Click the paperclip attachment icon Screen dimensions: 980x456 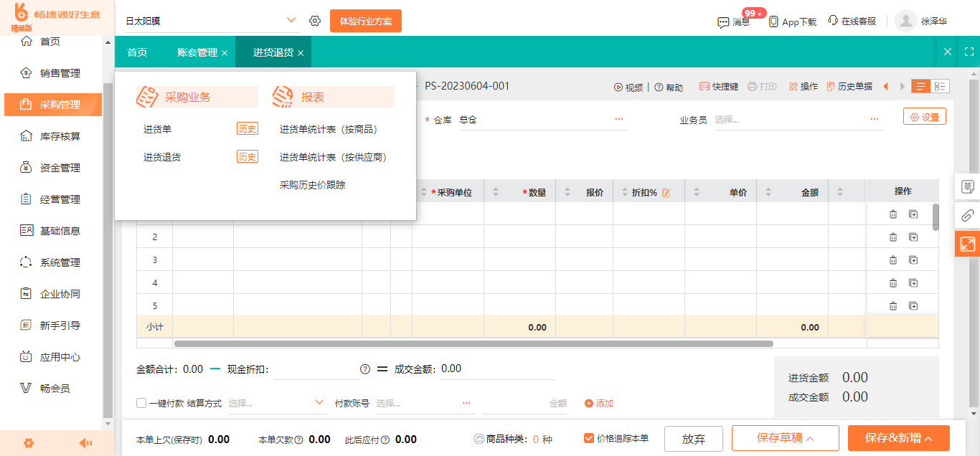(x=968, y=214)
